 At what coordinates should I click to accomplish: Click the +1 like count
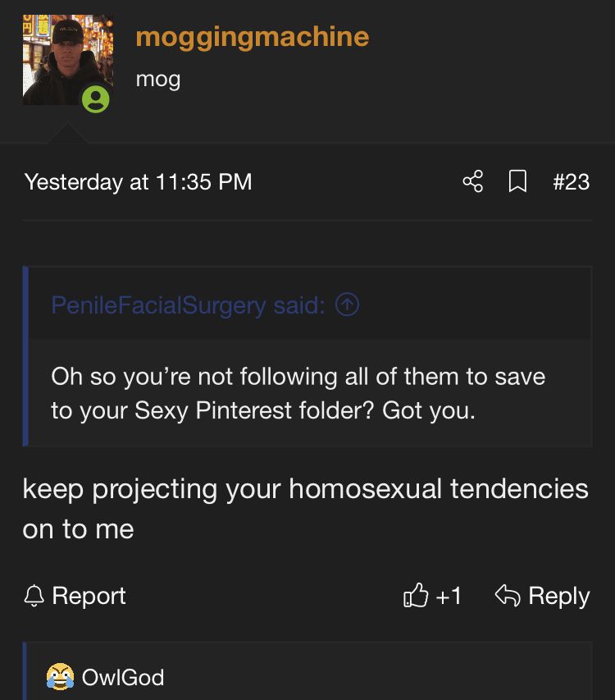(x=449, y=596)
